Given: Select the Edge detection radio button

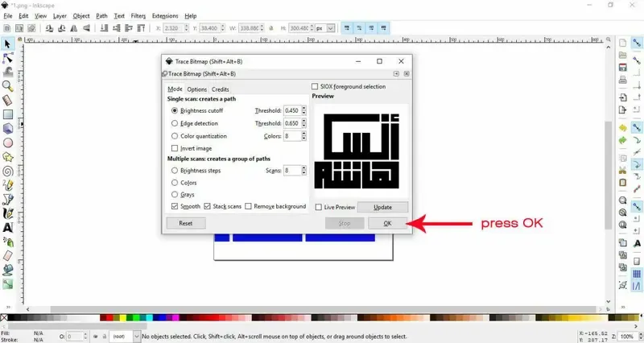Looking at the screenshot, I should tap(175, 123).
